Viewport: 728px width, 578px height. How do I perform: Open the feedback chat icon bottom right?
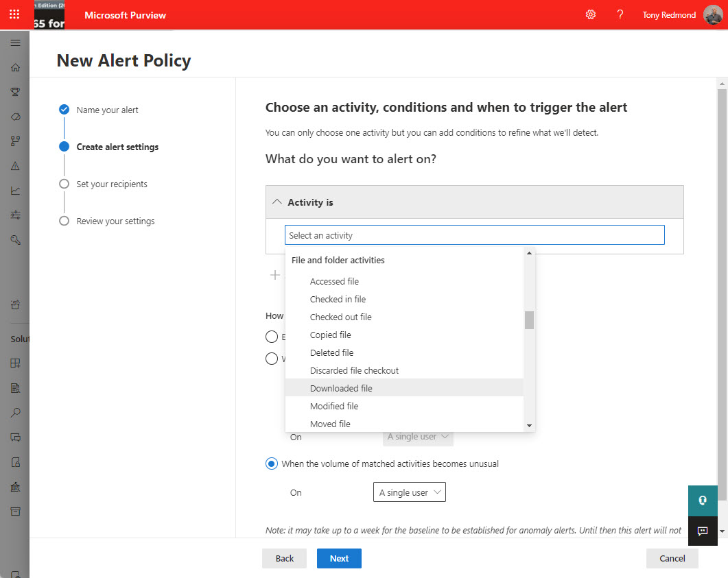[702, 531]
